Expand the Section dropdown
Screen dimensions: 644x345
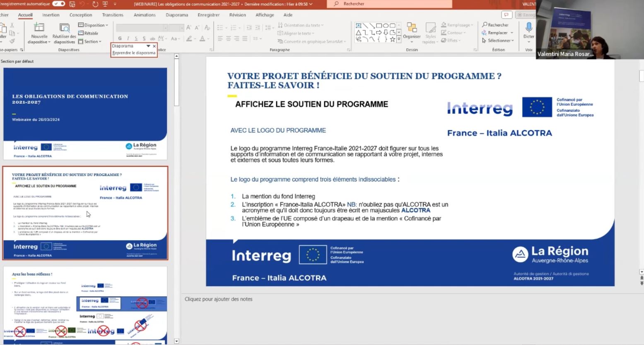[90, 41]
